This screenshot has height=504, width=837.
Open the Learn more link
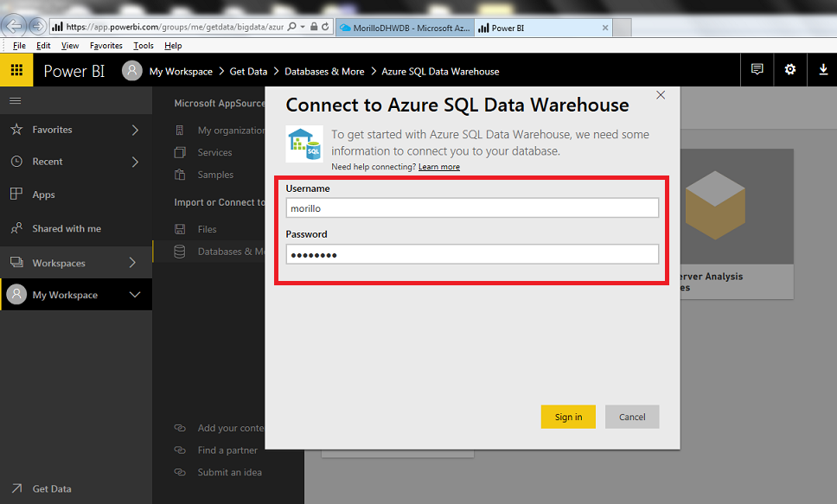[x=438, y=167]
